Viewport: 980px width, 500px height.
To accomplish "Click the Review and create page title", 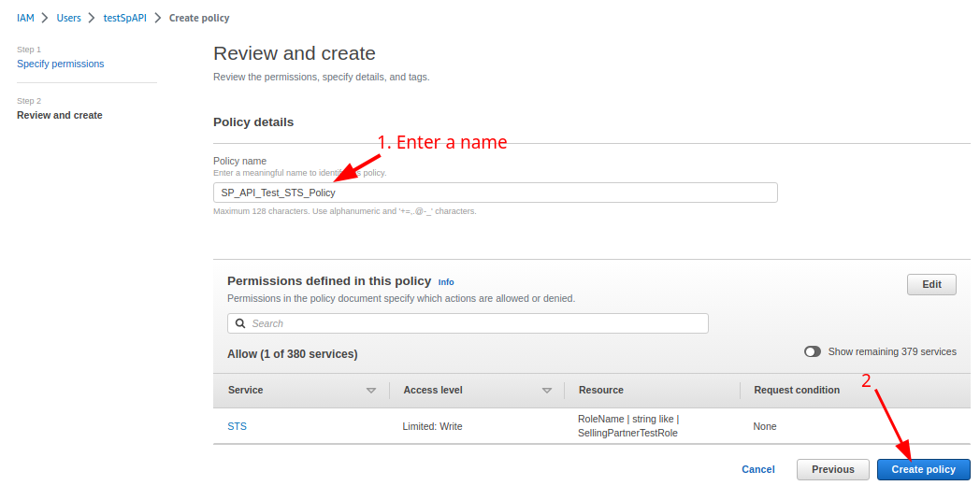I will click(295, 53).
